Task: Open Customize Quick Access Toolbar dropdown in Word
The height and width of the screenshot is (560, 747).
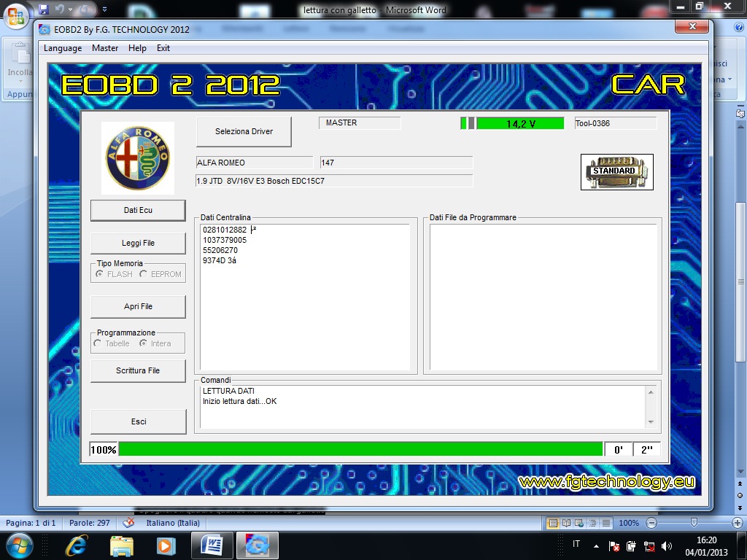Action: (105, 9)
